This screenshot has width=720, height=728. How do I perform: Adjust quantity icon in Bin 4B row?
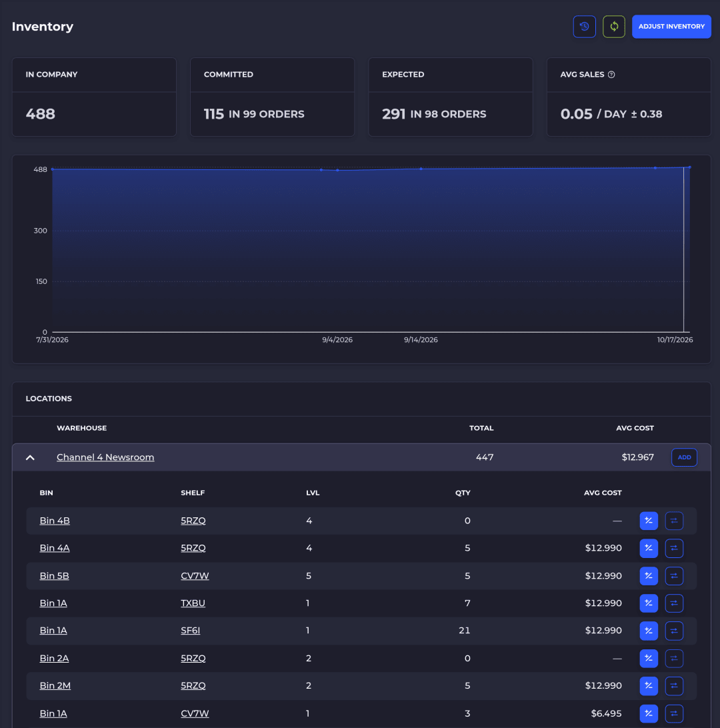click(x=649, y=521)
